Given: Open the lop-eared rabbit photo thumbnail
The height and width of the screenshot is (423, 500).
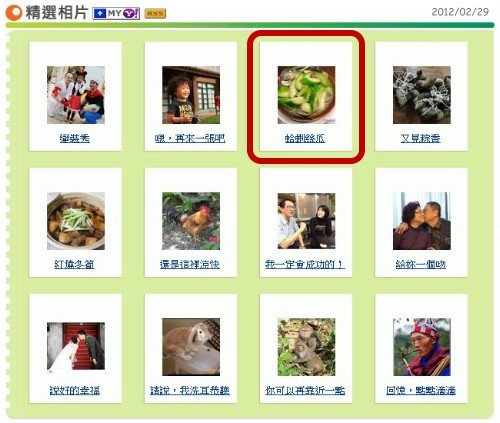Looking at the screenshot, I should (191, 347).
